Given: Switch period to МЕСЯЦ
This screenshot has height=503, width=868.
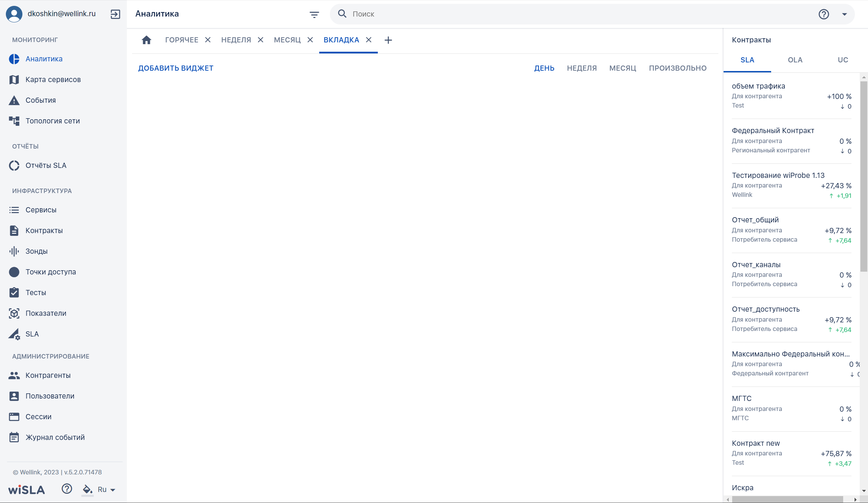Looking at the screenshot, I should pyautogui.click(x=623, y=68).
